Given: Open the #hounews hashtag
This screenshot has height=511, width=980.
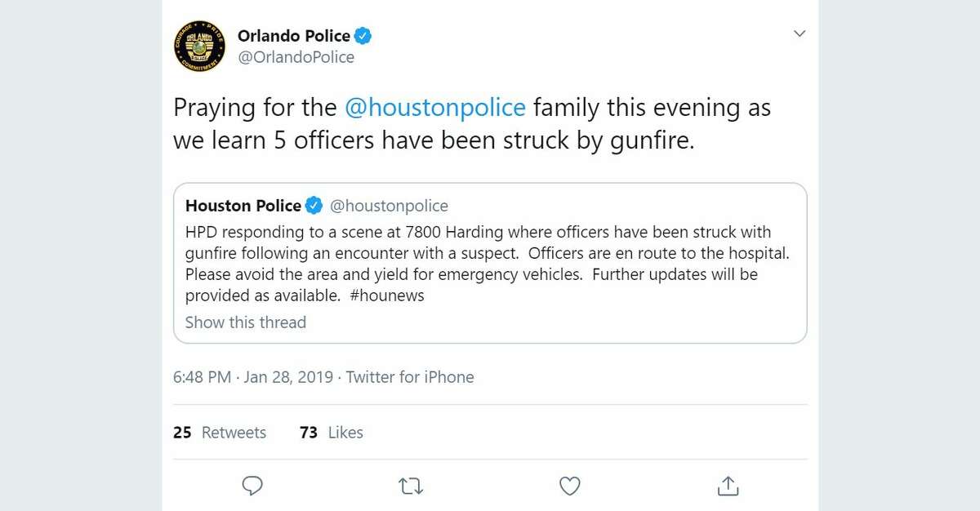Looking at the screenshot, I should 387,295.
